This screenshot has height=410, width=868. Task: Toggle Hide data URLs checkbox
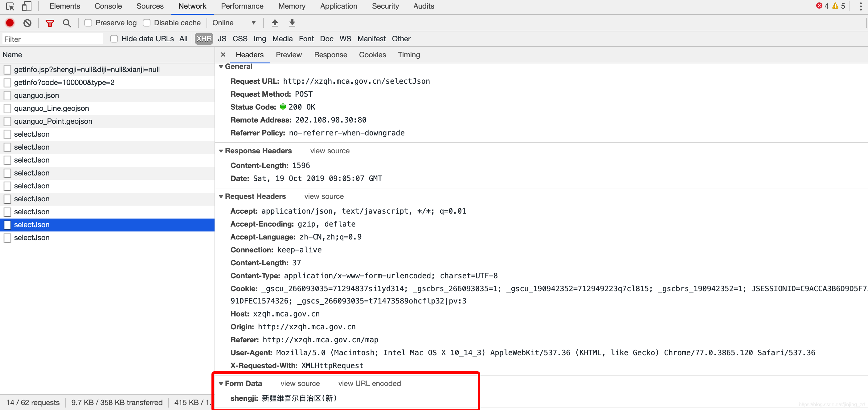tap(115, 39)
